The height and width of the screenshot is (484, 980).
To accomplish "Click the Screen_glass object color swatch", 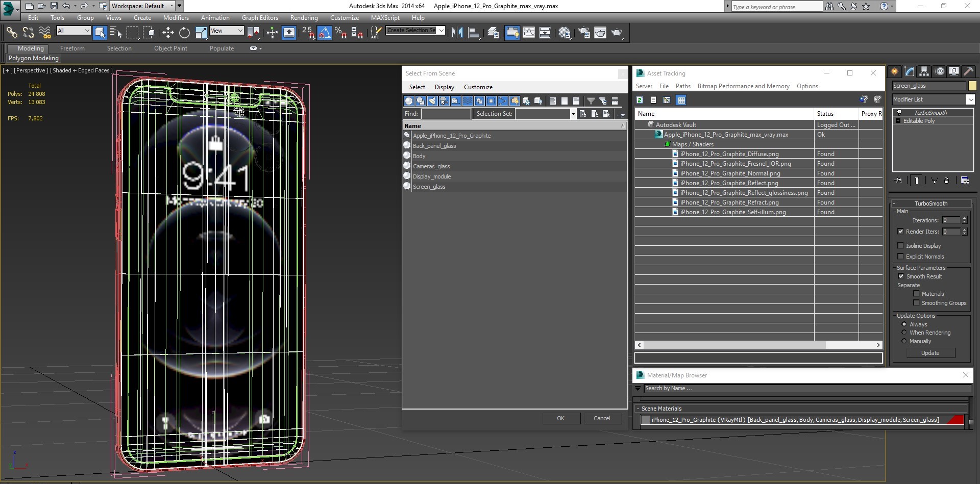I will 972,86.
